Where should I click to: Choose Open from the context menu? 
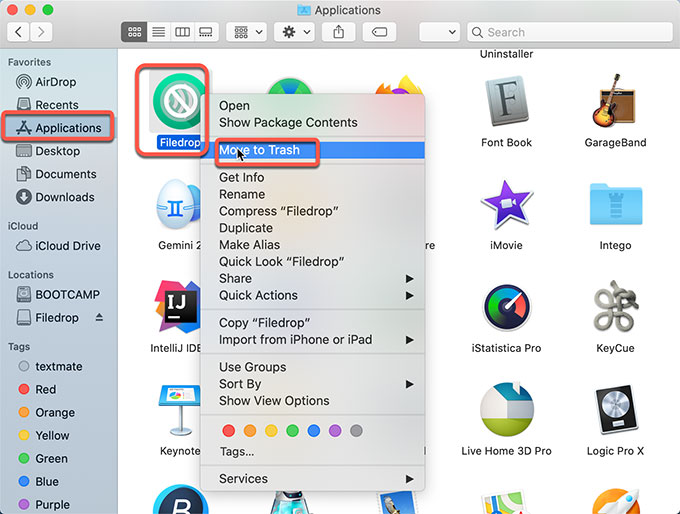click(312, 106)
